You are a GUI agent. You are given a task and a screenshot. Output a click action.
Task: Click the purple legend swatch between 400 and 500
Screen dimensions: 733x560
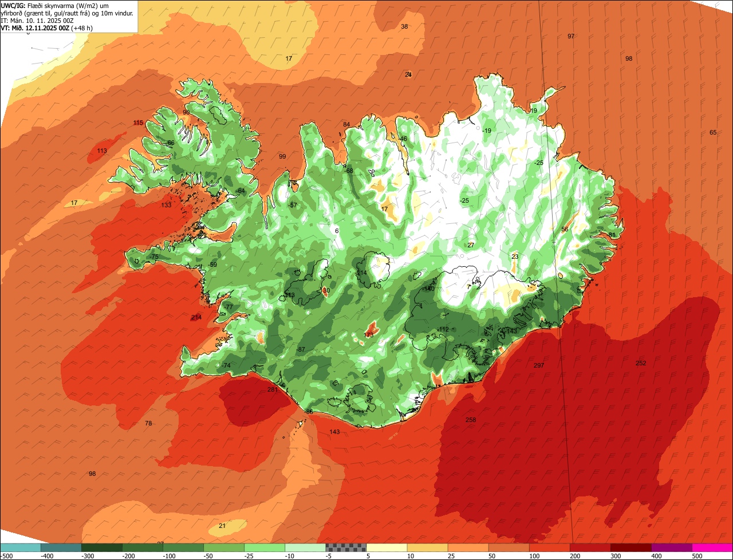tap(672, 547)
